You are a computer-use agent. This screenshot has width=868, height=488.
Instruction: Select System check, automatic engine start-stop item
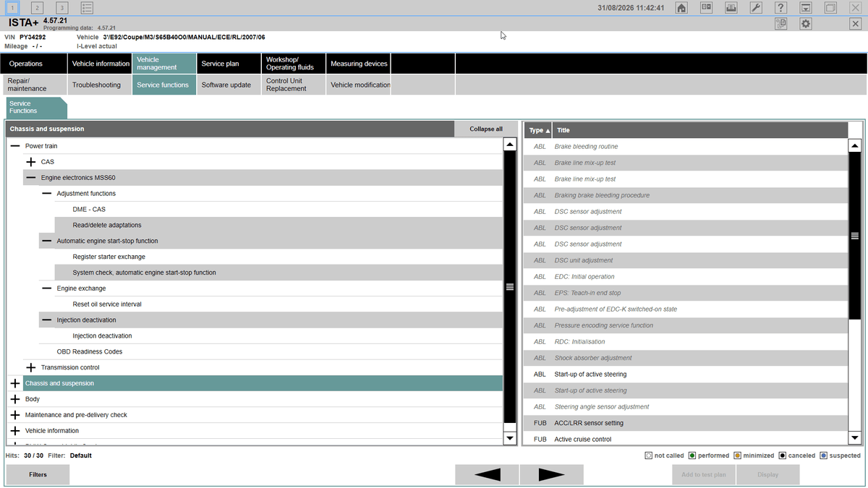click(x=278, y=273)
